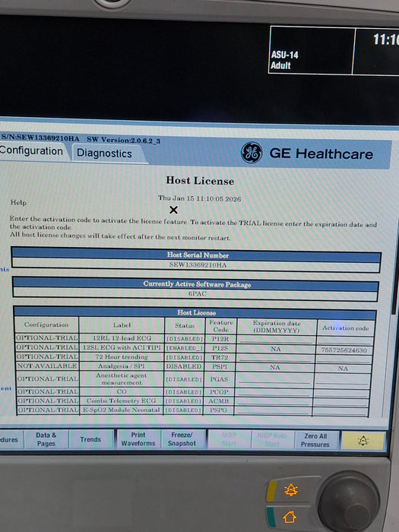The width and height of the screenshot is (399, 532).
Task: Click the Analgesia / SPI label
Action: [121, 366]
